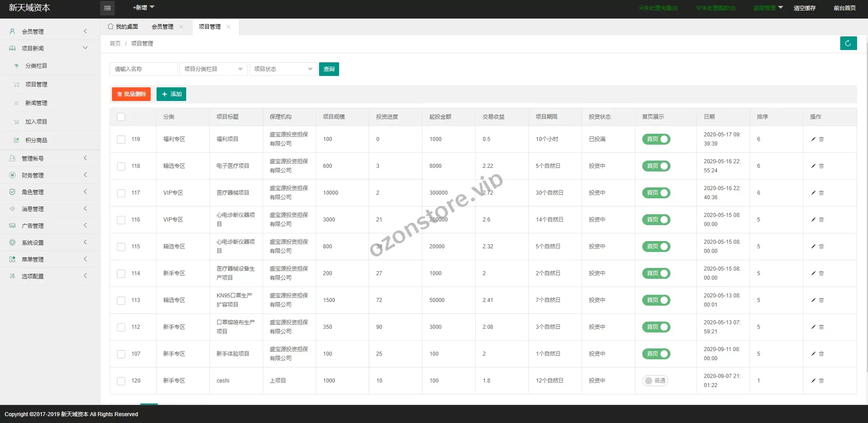
Task: Click the edit pencil for row 113
Action: click(x=813, y=300)
